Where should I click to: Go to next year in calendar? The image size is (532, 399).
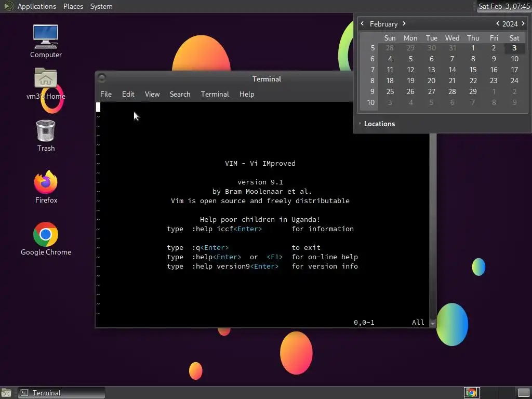523,23
